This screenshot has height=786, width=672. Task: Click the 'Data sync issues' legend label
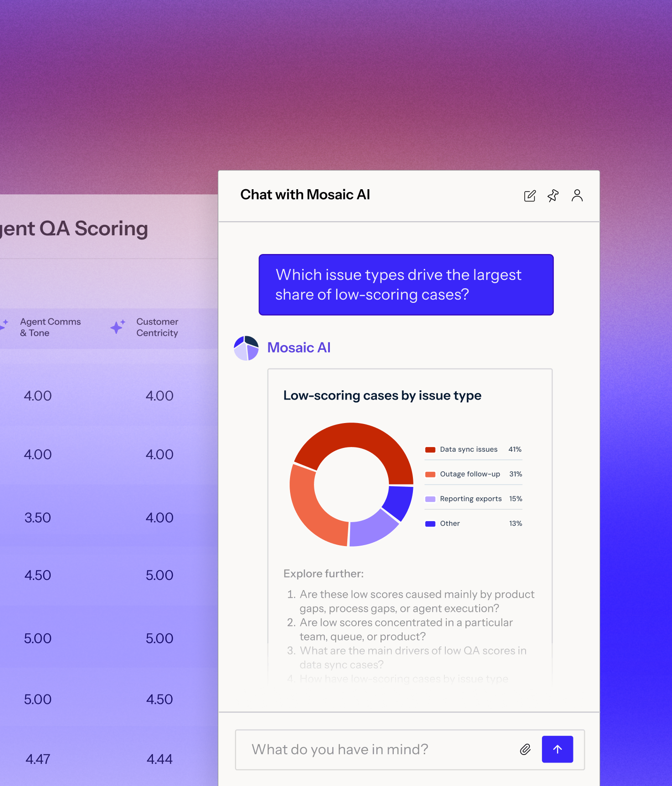pyautogui.click(x=469, y=449)
